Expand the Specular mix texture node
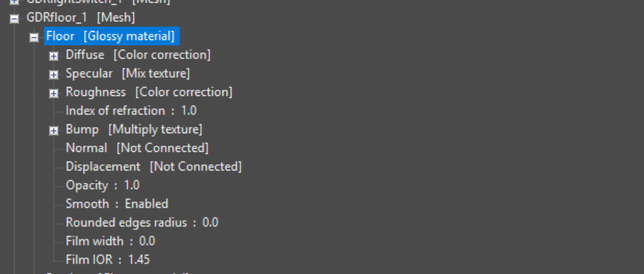This screenshot has height=274, width=644. 54,75
